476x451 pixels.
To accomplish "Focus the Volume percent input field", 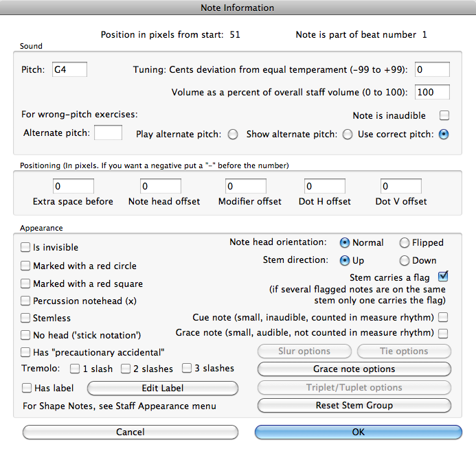I will 432,92.
